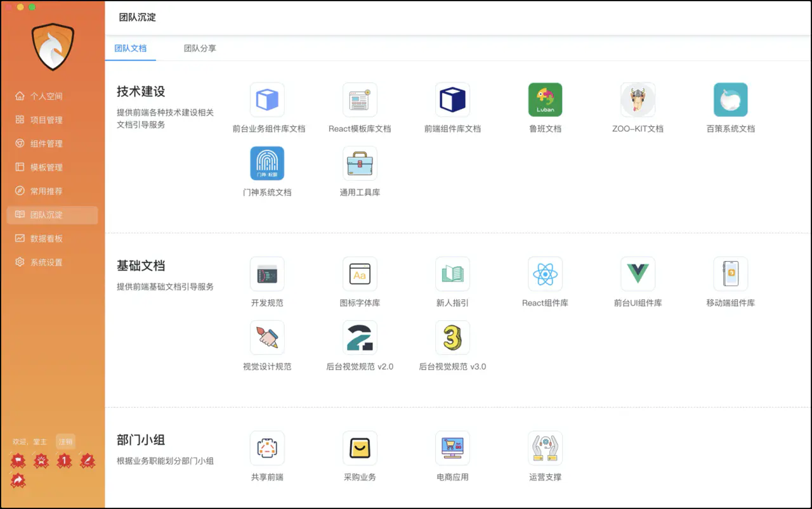
Task: Open the 运营支撑 hands gear icon
Action: click(545, 448)
